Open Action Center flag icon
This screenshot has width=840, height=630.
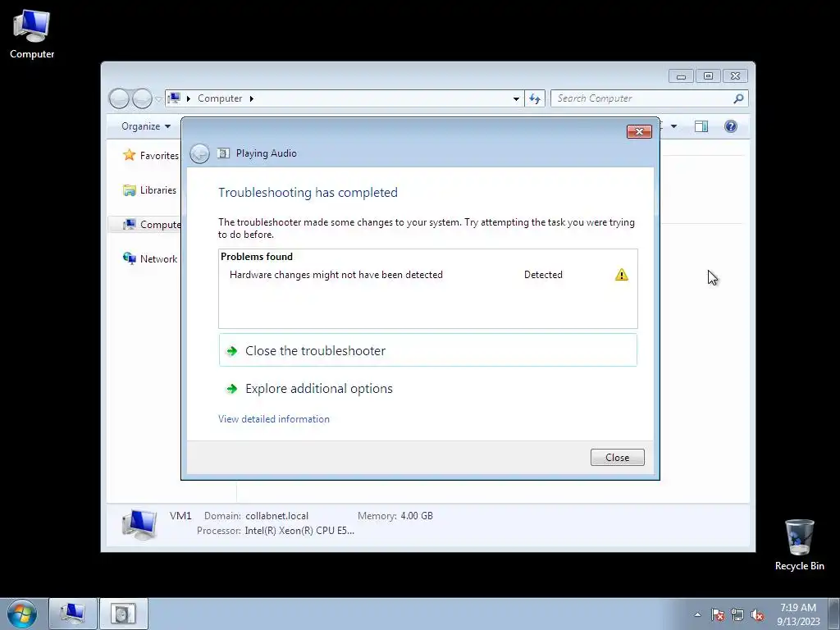pos(718,614)
